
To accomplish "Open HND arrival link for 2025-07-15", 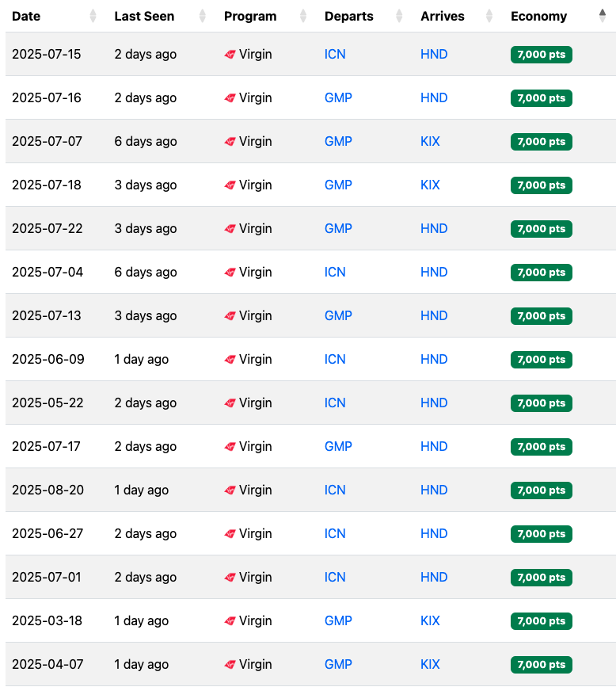I will [434, 55].
